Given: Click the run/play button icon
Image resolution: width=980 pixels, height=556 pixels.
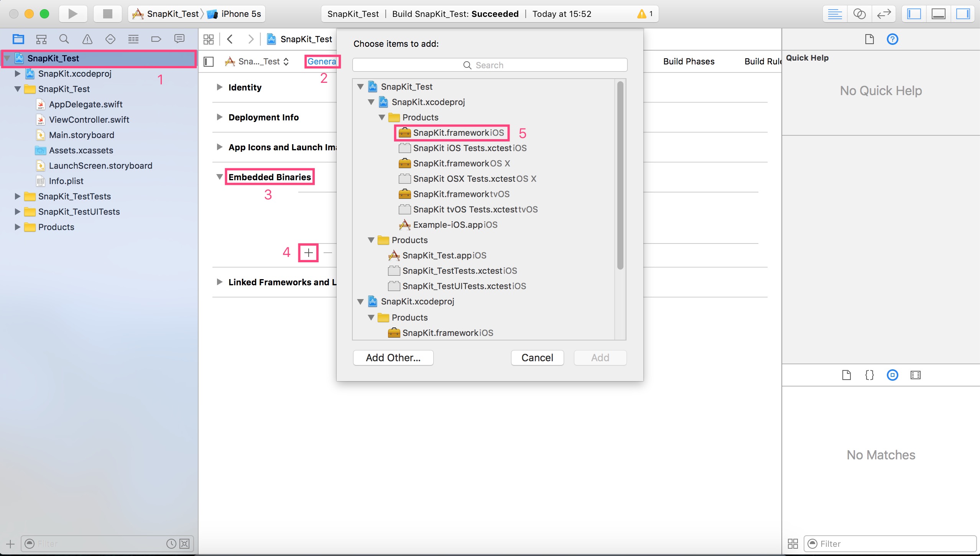Looking at the screenshot, I should coord(73,13).
